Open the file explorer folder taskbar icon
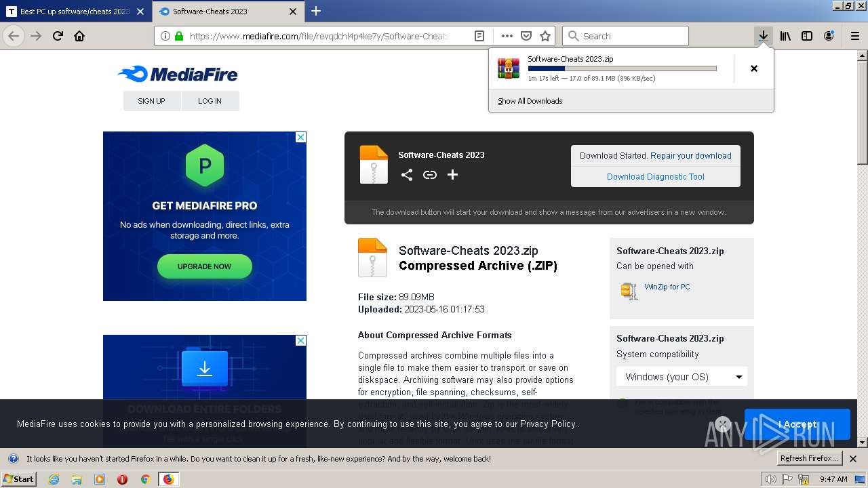The height and width of the screenshot is (488, 868). tap(77, 479)
